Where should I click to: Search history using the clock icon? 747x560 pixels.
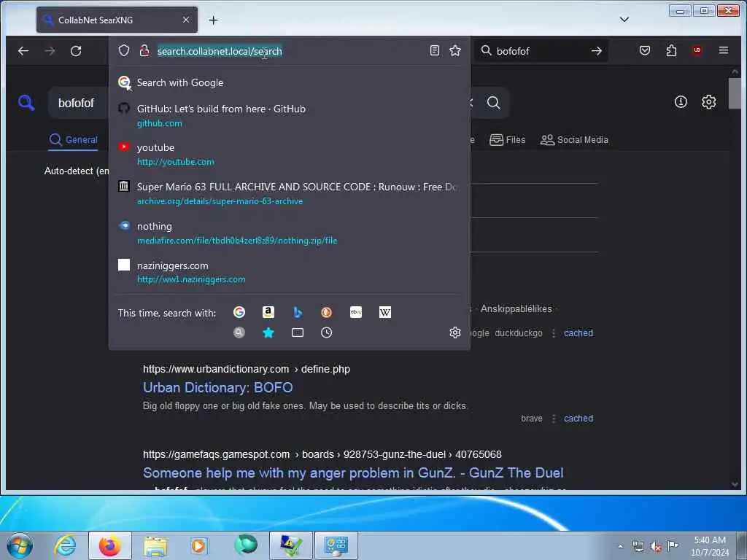tap(326, 332)
